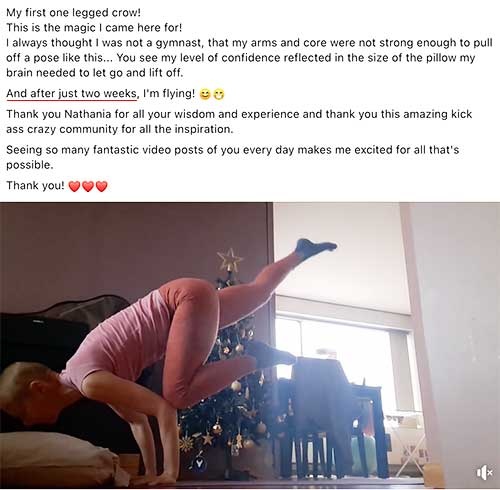Play the one legged crow pose video
Viewport: 500px width, 490px height.
click(x=250, y=345)
